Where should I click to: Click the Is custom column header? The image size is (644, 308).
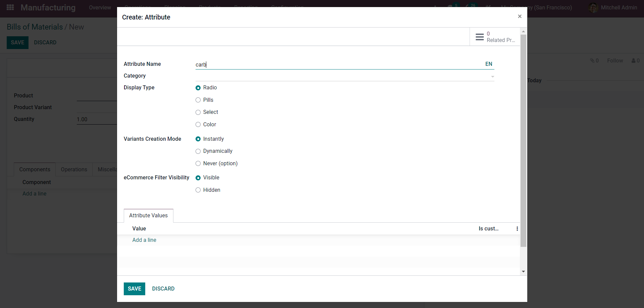tap(488, 229)
